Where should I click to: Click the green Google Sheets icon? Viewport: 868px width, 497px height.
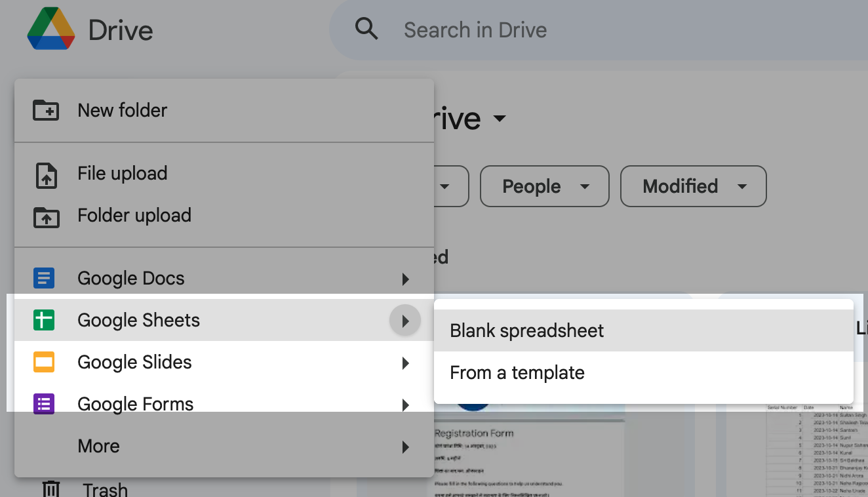pos(44,321)
